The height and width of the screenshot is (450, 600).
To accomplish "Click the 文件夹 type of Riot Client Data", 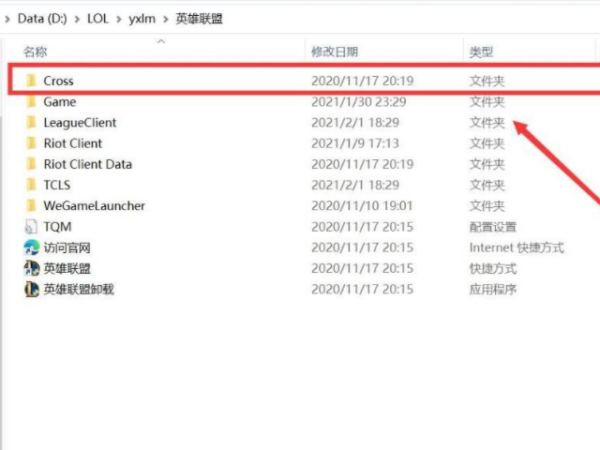I will click(x=487, y=164).
